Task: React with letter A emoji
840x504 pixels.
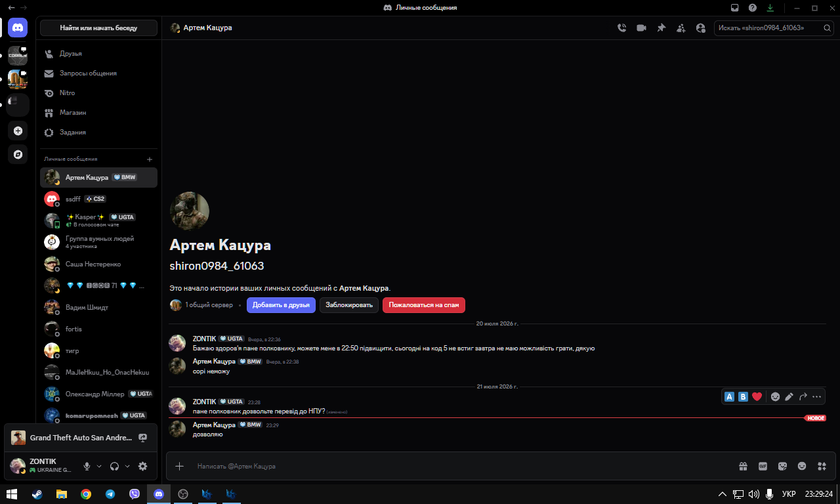Action: [729, 396]
